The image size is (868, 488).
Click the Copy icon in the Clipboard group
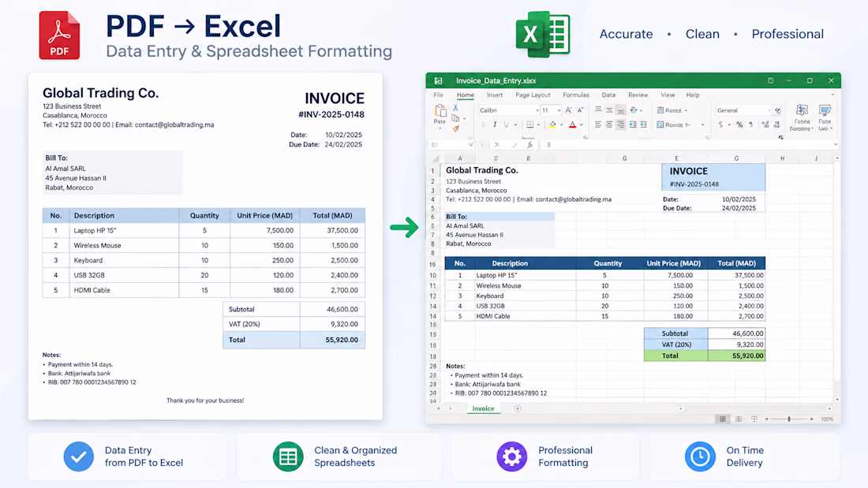[x=455, y=118]
